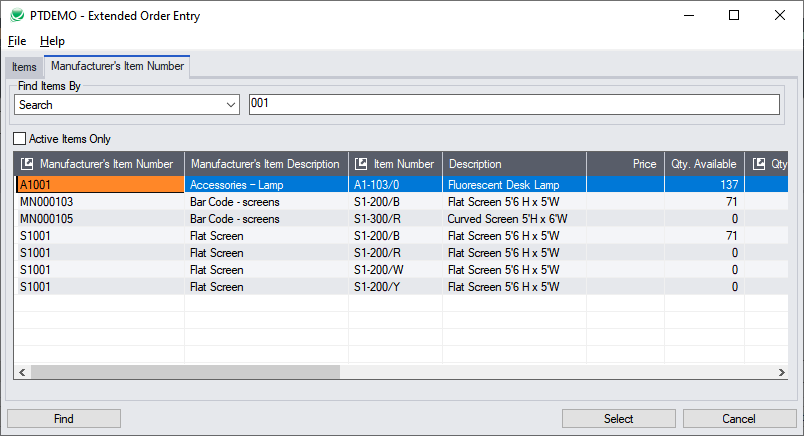Screen dimensions: 804x436
Task: Click the Description column header
Action: 514,164
